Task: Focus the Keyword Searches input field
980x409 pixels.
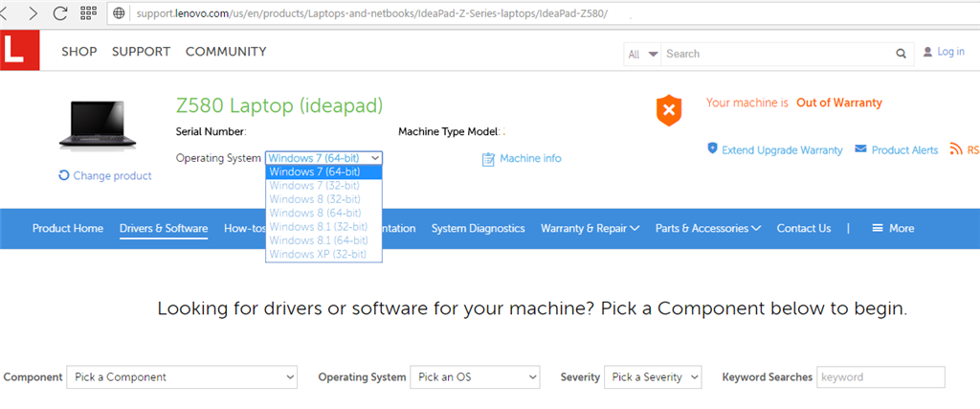Action: tap(880, 377)
